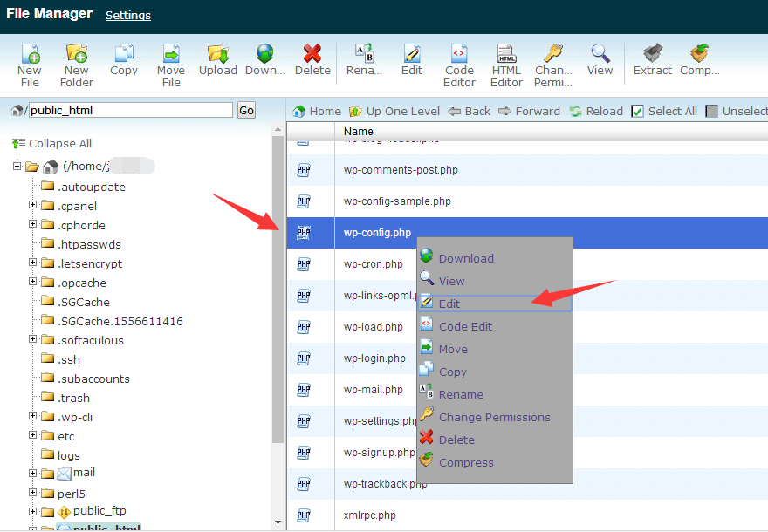Screen dimensions: 768x532
Task: Click the folder tree vertical scrollbar
Action: [278, 288]
